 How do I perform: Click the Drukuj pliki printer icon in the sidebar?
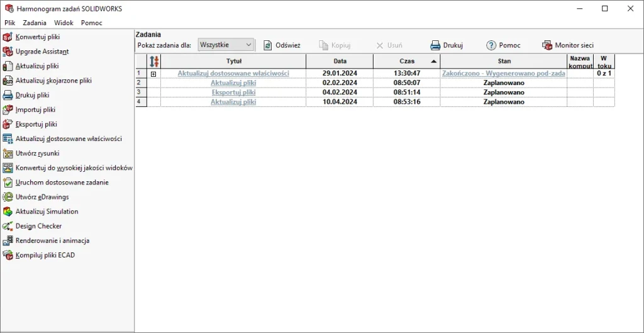[7, 95]
